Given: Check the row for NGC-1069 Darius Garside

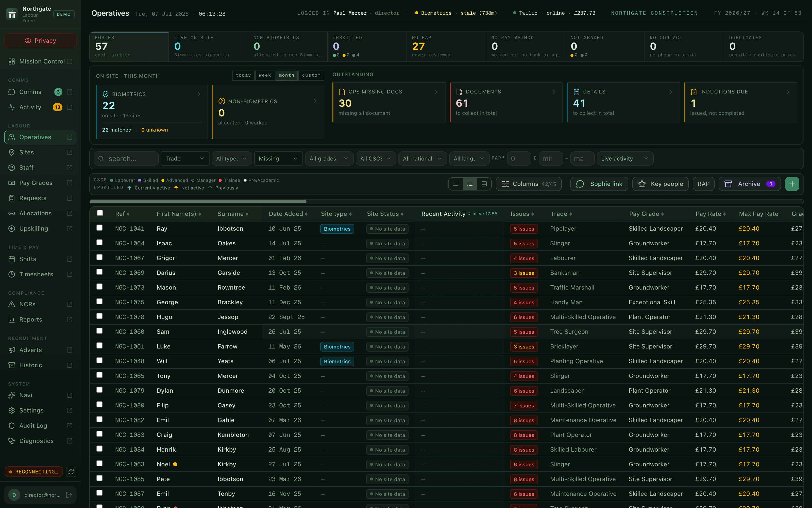Looking at the screenshot, I should (99, 272).
